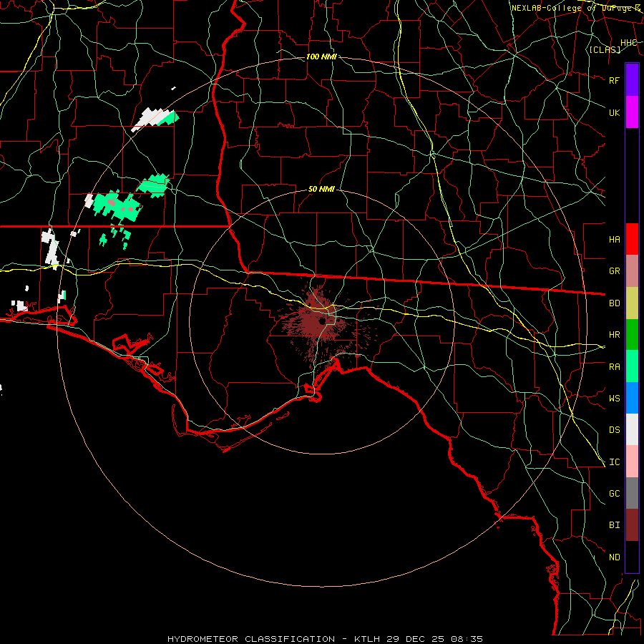Click the 100 NMI range ring label
This screenshot has width=644, height=644.
(321, 57)
